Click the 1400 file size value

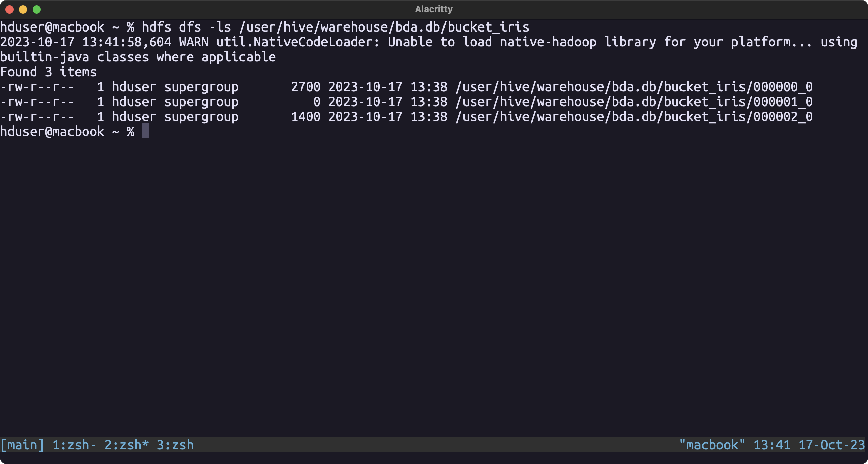(x=305, y=117)
